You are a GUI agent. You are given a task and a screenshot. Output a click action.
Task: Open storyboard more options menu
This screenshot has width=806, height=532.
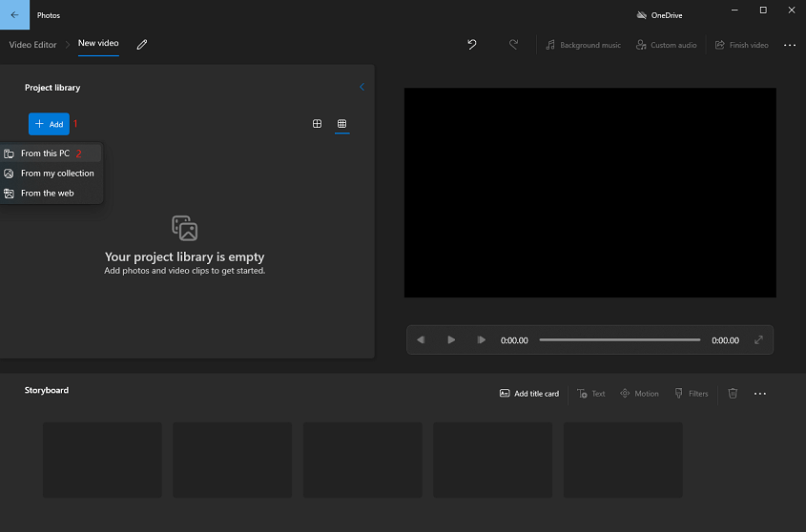[x=759, y=394]
